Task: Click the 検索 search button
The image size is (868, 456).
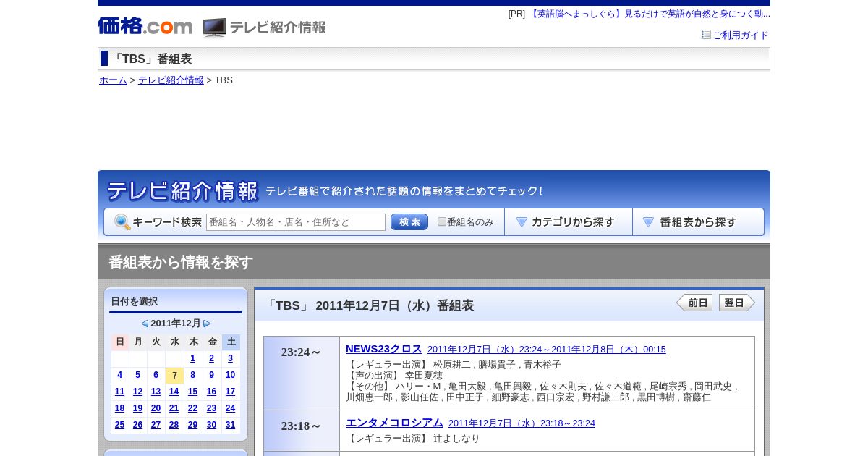Action: point(409,222)
